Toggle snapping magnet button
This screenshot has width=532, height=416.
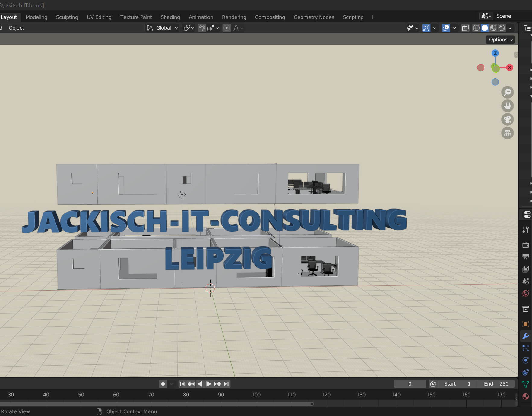point(202,28)
